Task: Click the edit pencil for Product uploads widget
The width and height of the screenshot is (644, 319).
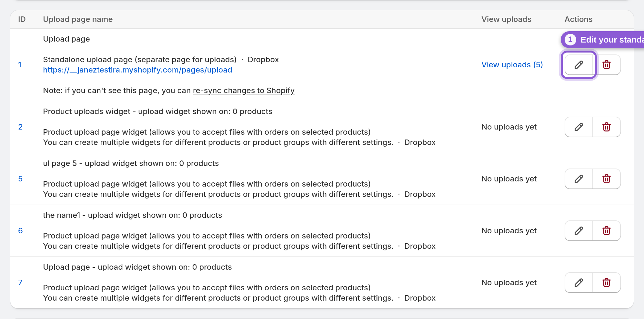Action: coord(579,127)
